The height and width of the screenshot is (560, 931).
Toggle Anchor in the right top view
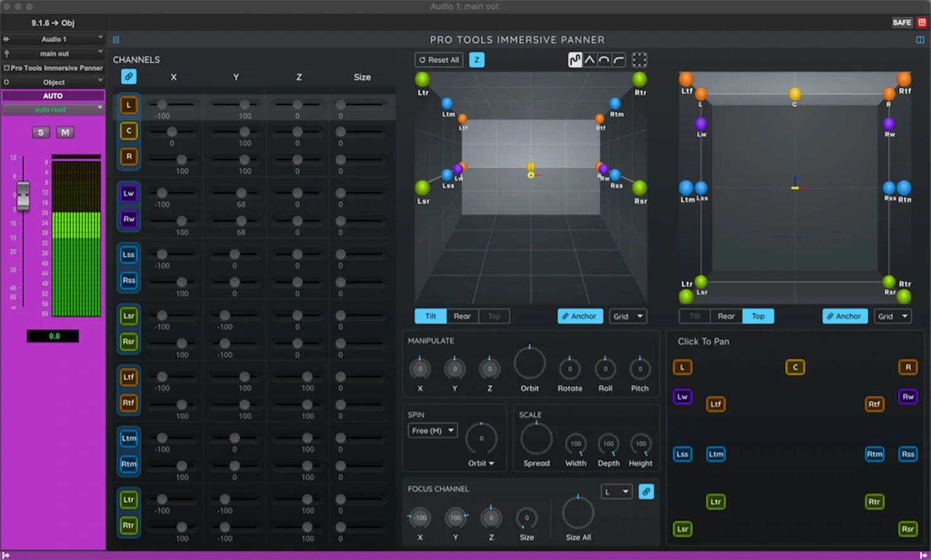click(845, 316)
